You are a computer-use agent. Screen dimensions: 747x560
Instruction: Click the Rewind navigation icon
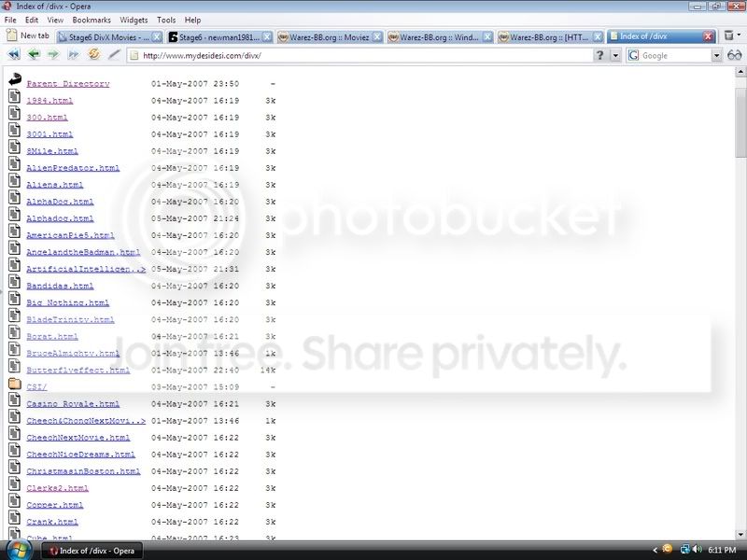(x=14, y=55)
